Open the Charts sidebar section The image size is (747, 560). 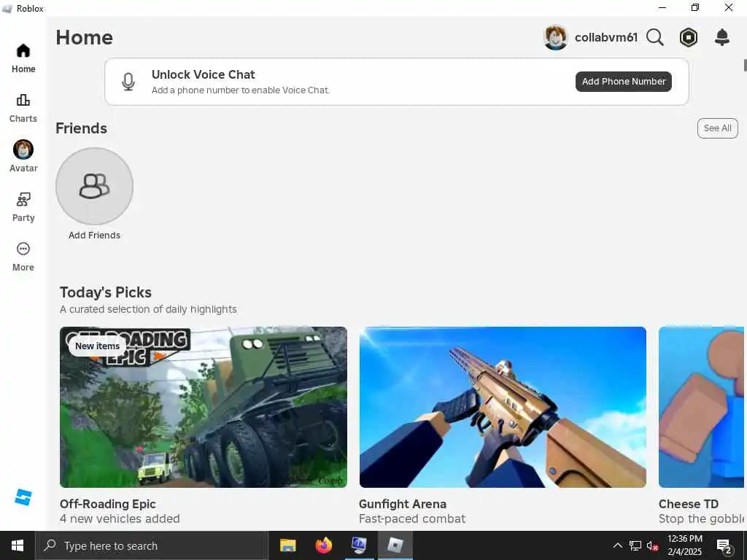pyautogui.click(x=23, y=108)
